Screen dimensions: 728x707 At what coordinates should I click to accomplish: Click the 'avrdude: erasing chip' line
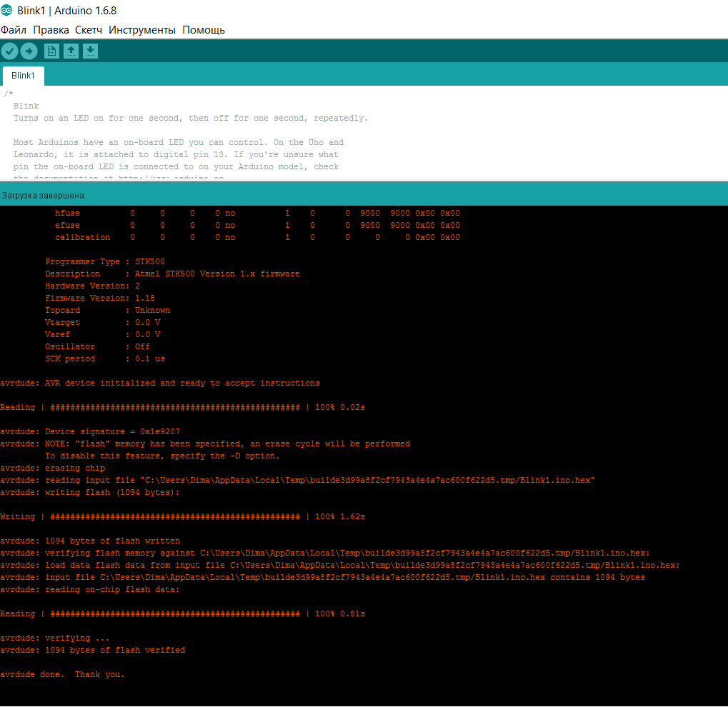click(x=52, y=468)
